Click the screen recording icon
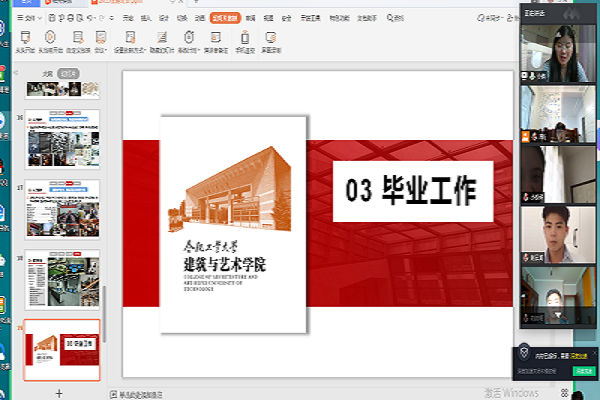Screen dimensions: 600x400 (x=271, y=38)
